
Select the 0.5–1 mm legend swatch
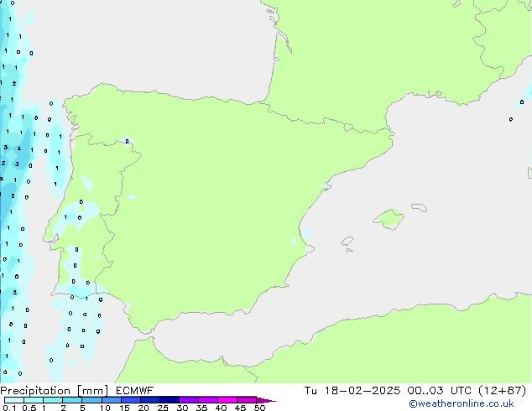[34, 400]
